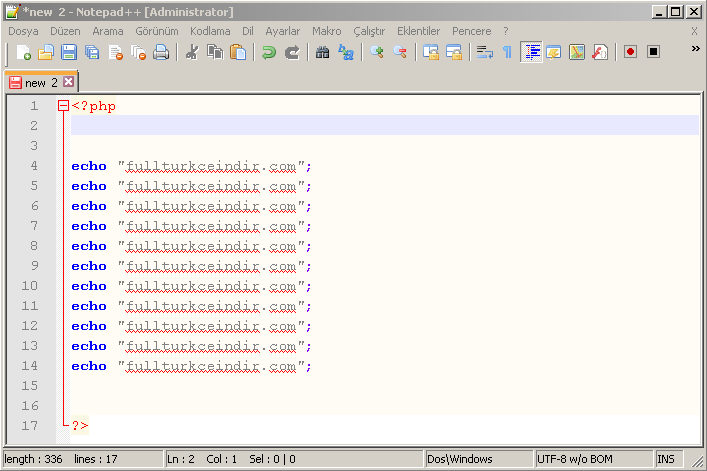This screenshot has height=471, width=707.
Task: Open the Çalıştır menu
Action: pos(369,31)
